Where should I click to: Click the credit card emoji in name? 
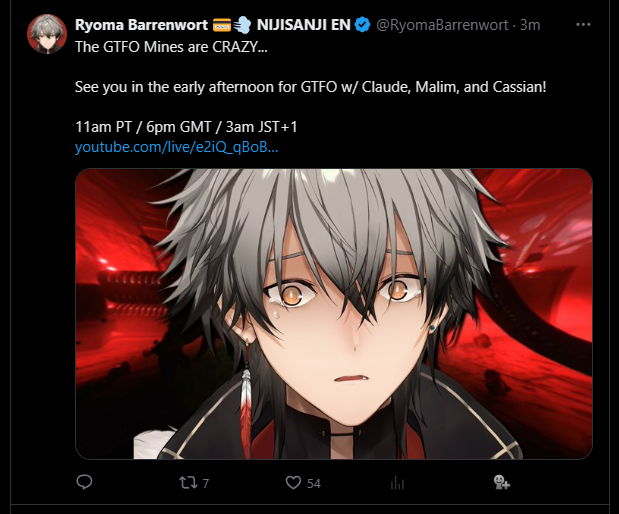coord(222,25)
